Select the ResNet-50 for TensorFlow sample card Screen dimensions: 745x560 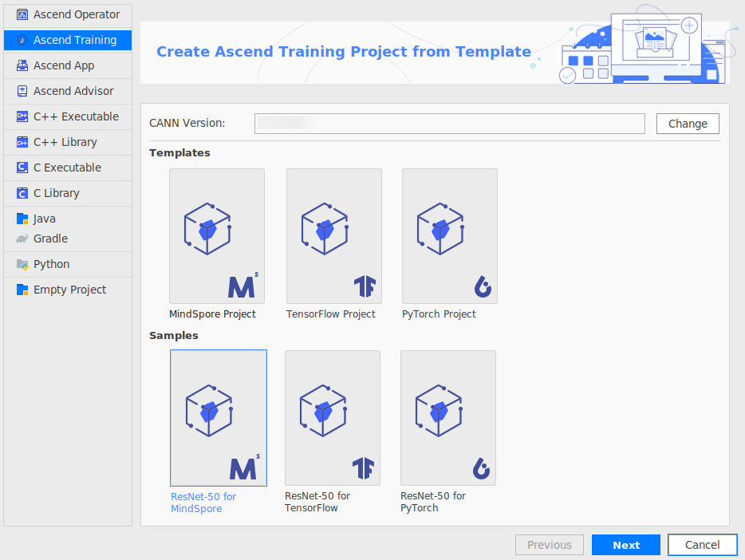coord(333,418)
